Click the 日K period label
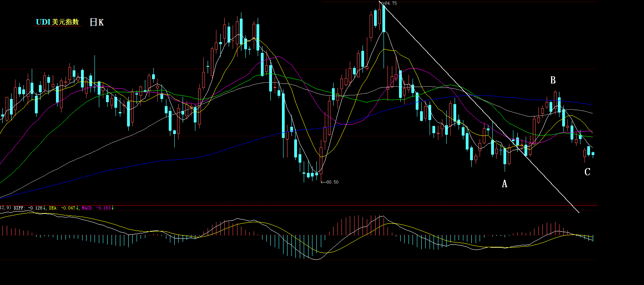Viewport: 644px width, 285px height. (x=97, y=22)
